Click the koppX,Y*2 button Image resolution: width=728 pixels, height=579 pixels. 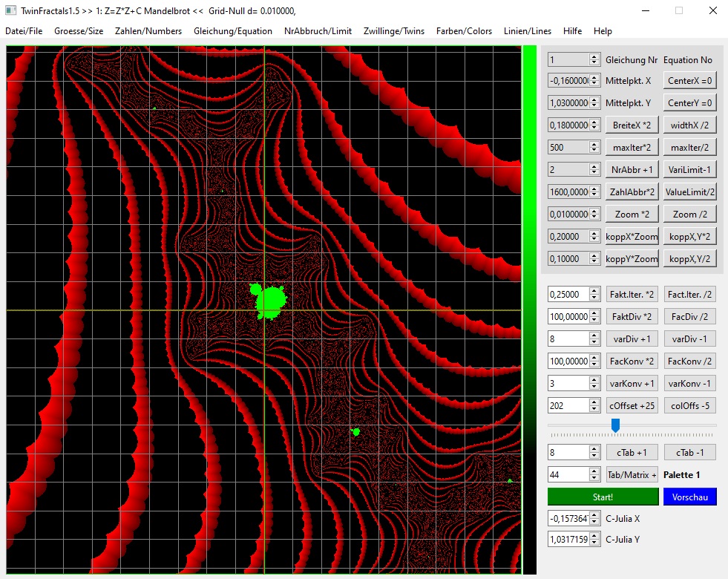coord(690,237)
